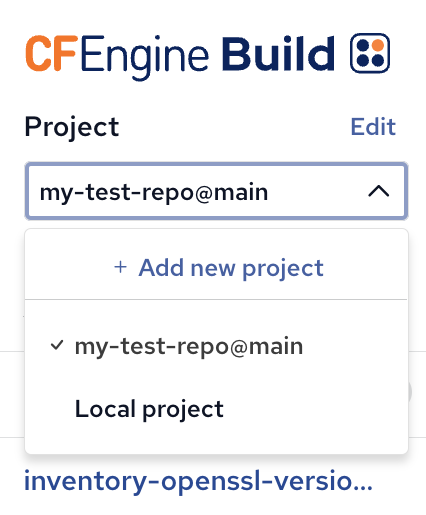The width and height of the screenshot is (426, 515).
Task: Choose Local project from the list
Action: [216, 409]
